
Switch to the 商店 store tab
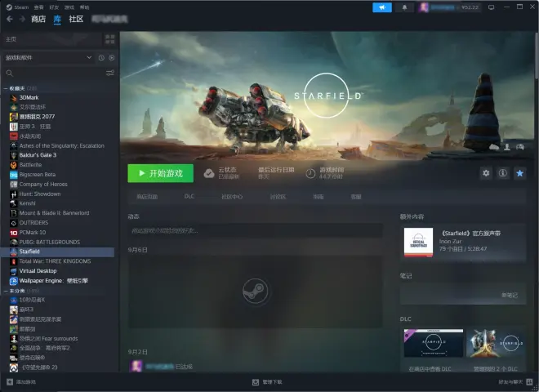tap(38, 19)
